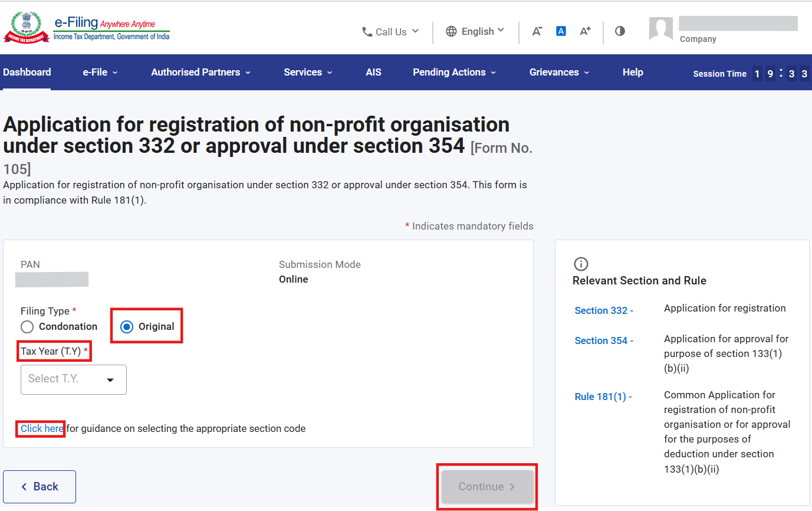Viewport: 812px width, 511px height.
Task: Open the Rule 181(1) link
Action: tap(603, 397)
